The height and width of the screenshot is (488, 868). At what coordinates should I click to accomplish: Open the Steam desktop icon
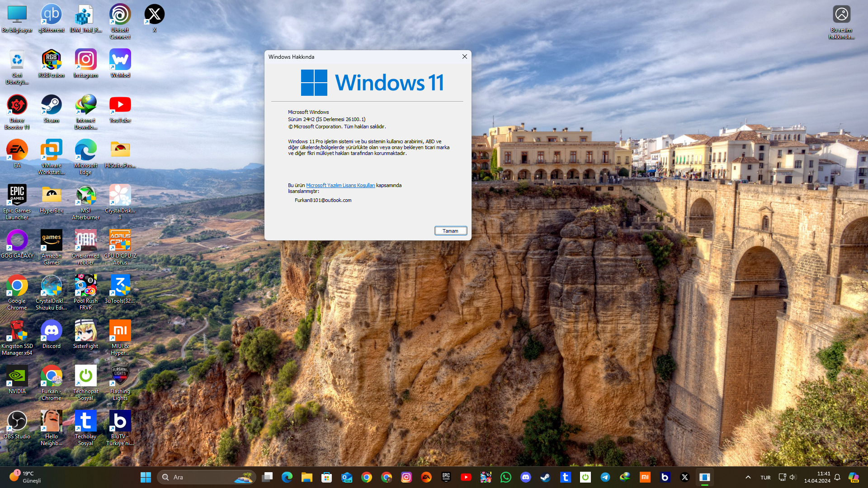(51, 108)
